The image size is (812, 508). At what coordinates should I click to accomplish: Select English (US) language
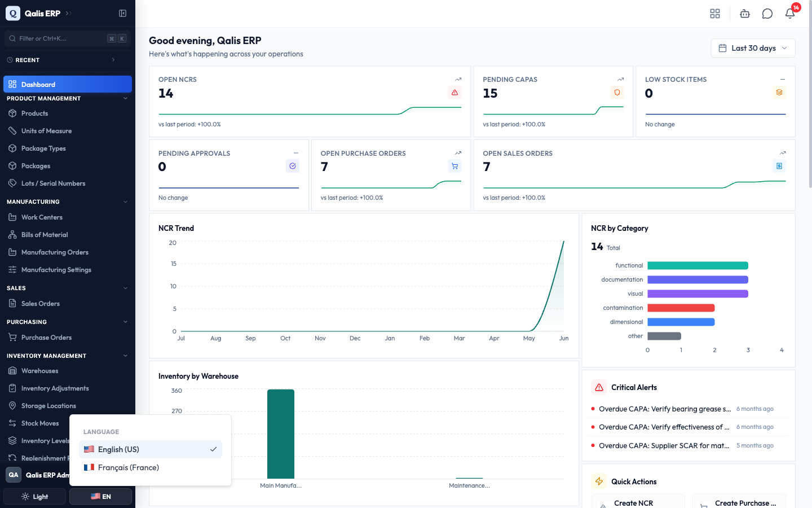click(x=151, y=449)
